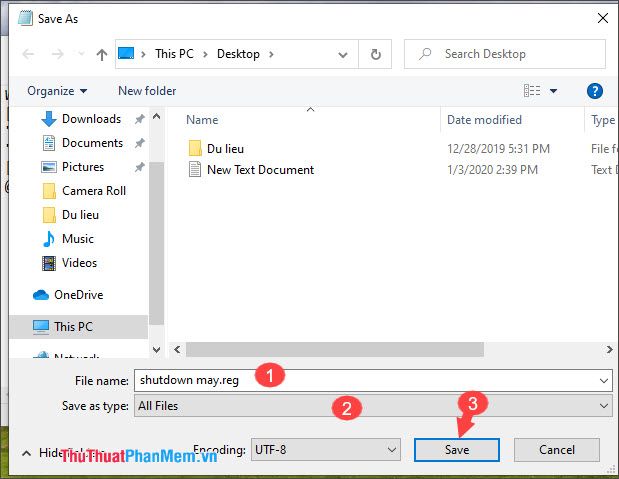Select New Text Document file
Viewport: 619px width, 479px height.
pyautogui.click(x=261, y=170)
